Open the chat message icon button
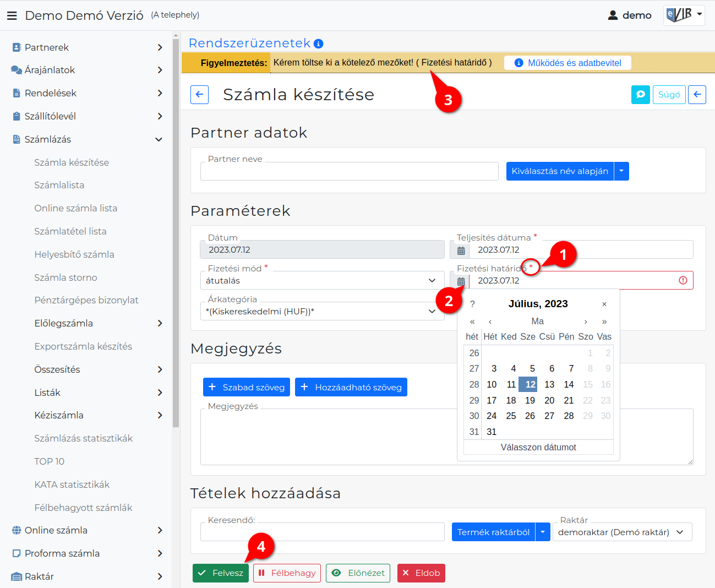Image resolution: width=715 pixels, height=588 pixels. point(641,95)
